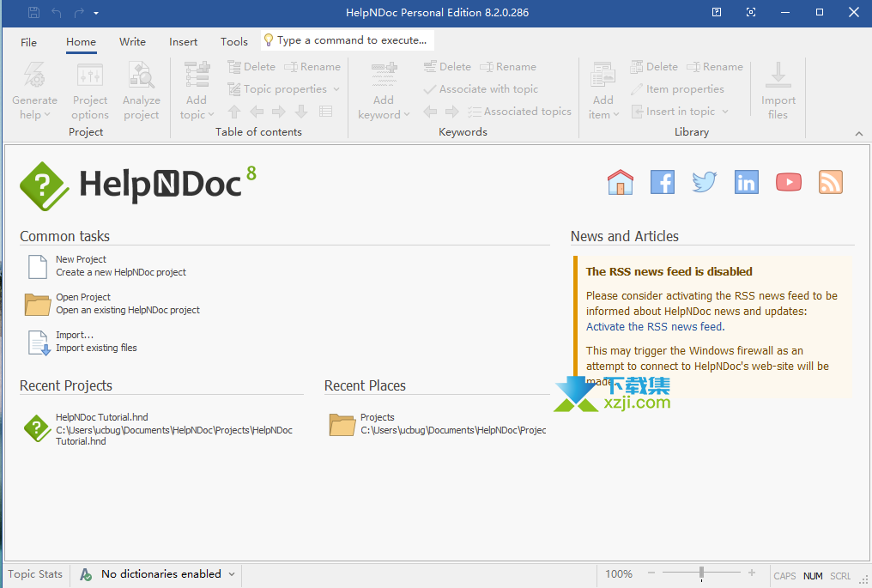Click the Import files button

click(778, 91)
